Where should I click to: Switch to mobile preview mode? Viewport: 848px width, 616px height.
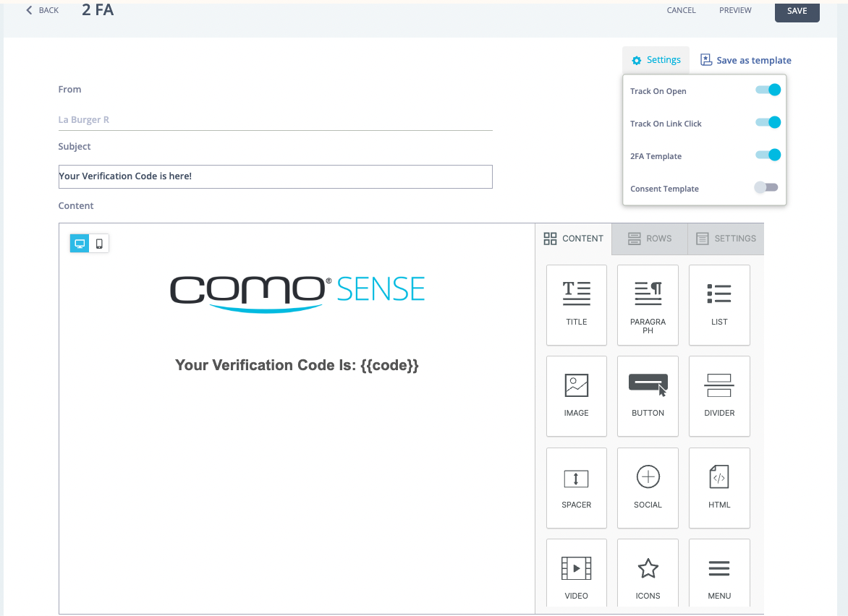point(99,243)
